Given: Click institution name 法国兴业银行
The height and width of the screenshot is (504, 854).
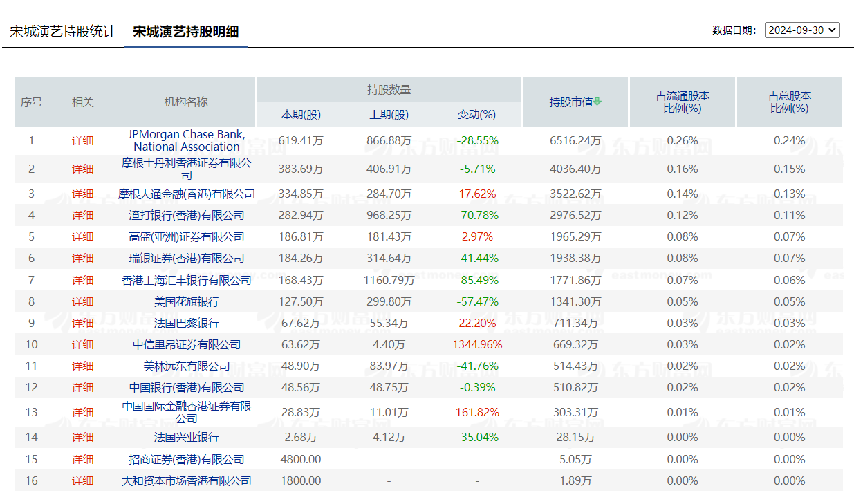Looking at the screenshot, I should [x=187, y=437].
